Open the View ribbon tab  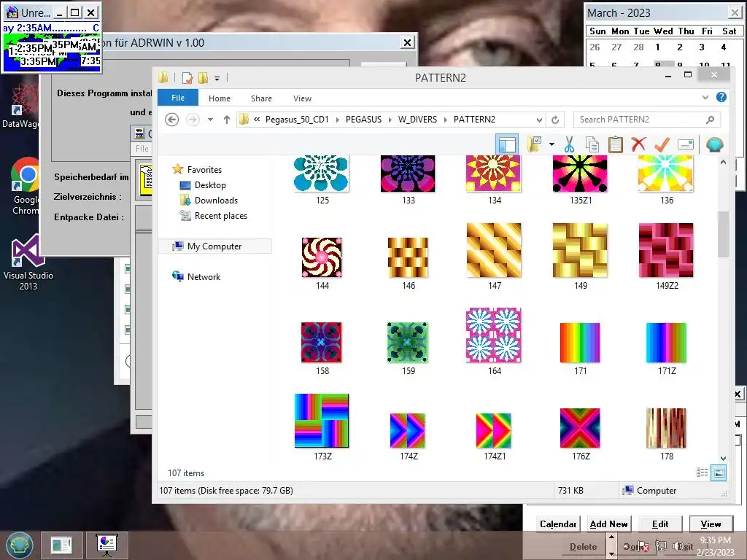[302, 98]
